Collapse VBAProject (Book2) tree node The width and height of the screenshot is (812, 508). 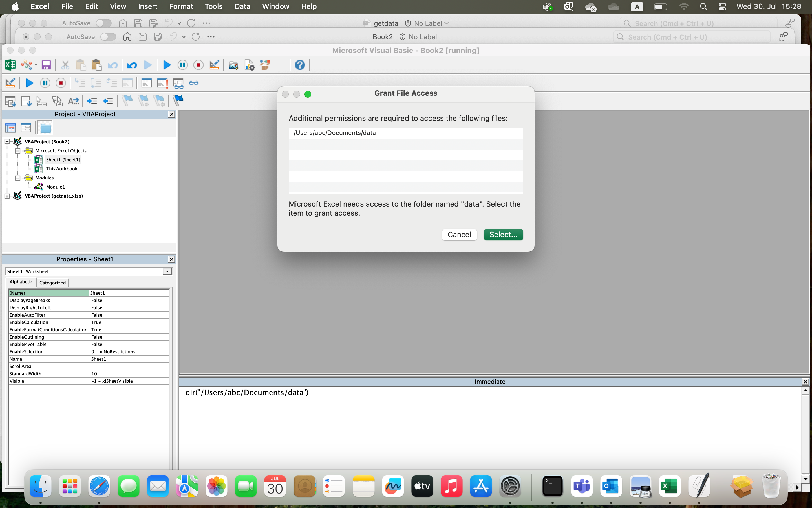coord(7,141)
